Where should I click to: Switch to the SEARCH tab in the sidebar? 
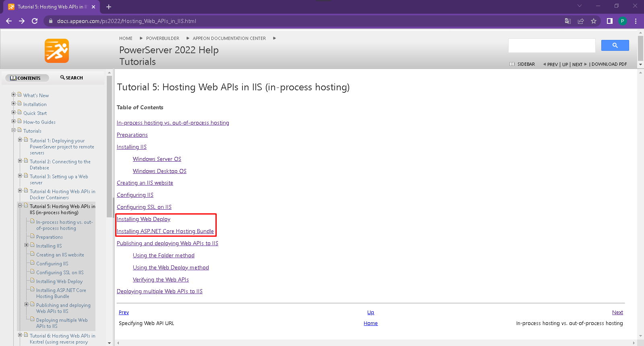click(72, 78)
